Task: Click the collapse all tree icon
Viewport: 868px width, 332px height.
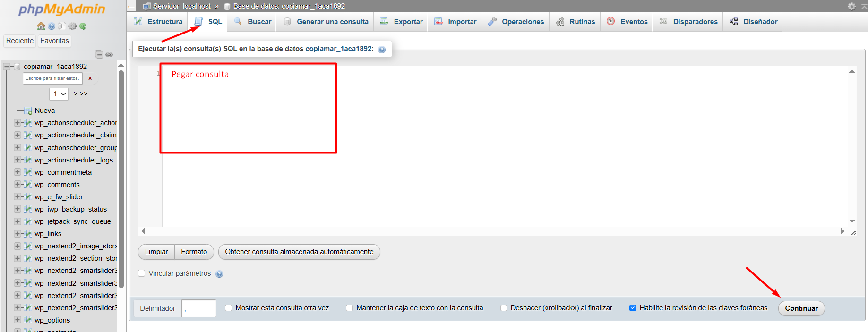Action: point(99,54)
